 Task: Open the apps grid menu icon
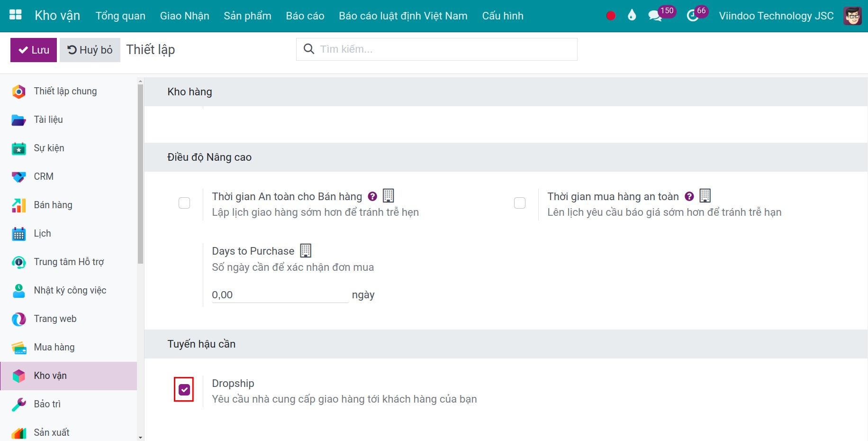click(16, 15)
